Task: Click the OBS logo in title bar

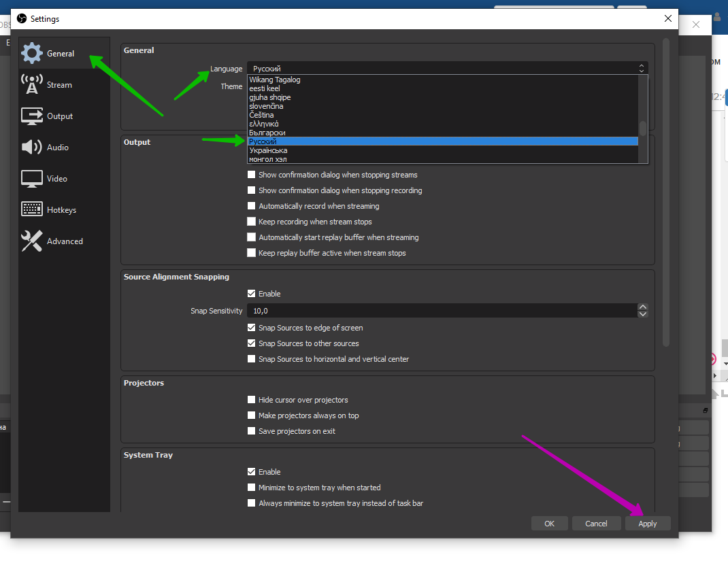Action: coord(22,18)
